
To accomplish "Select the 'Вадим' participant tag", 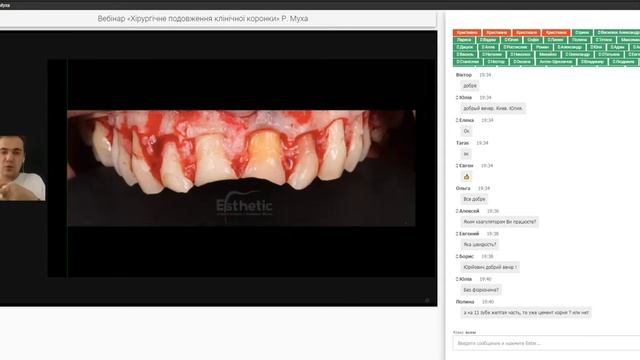I will click(488, 40).
